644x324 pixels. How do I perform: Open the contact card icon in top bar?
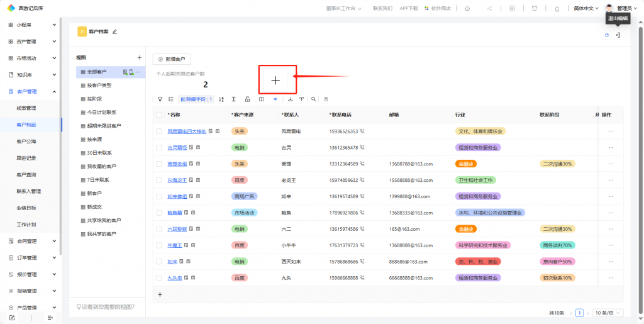[x=512, y=8]
